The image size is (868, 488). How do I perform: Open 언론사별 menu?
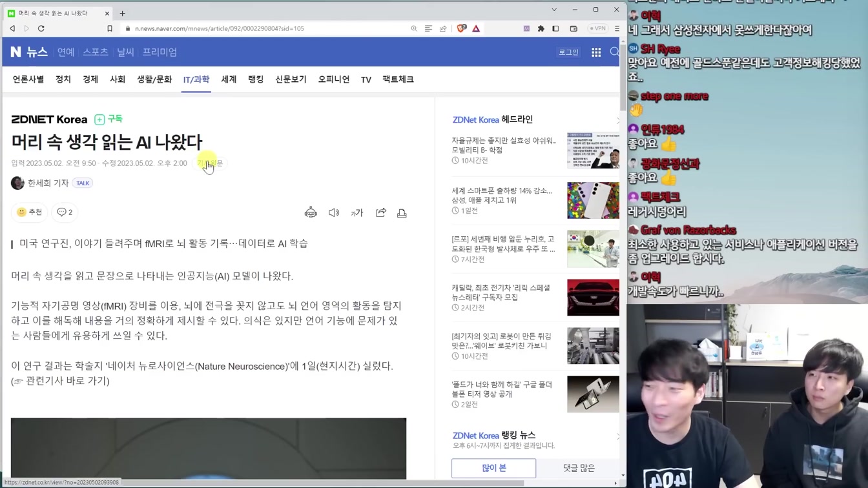28,79
